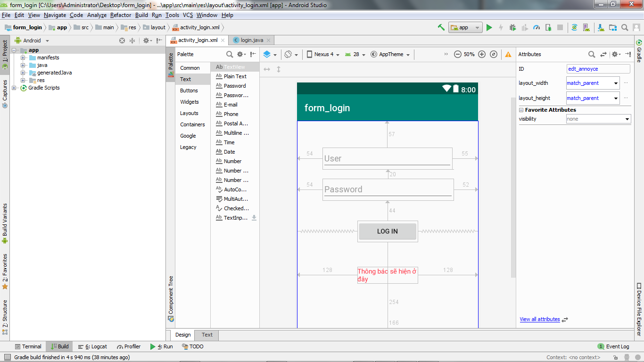The image size is (644, 362).
Task: Open the Terminal tool window
Action: point(28,346)
